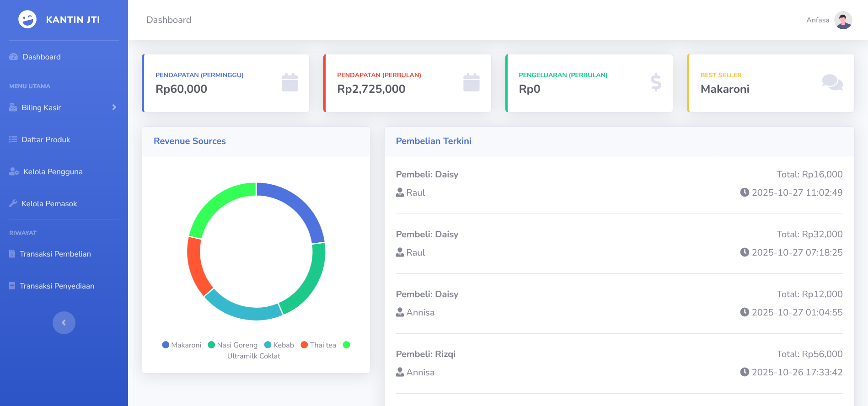Image resolution: width=868 pixels, height=406 pixels.
Task: Select the Rp56,000 purchase by Rizqi
Action: coord(619,363)
